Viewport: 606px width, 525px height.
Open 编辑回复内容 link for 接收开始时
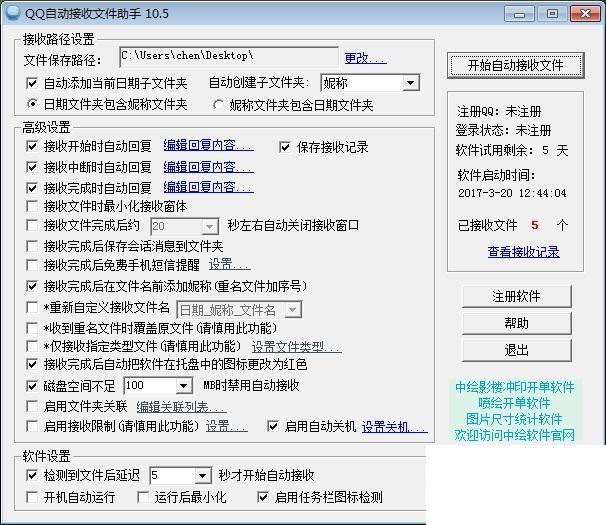pyautogui.click(x=208, y=145)
